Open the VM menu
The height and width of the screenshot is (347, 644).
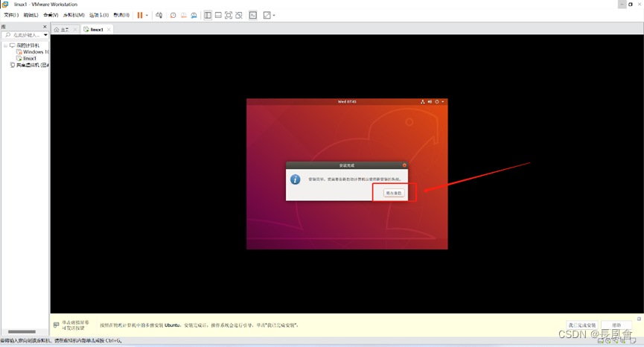pyautogui.click(x=74, y=15)
